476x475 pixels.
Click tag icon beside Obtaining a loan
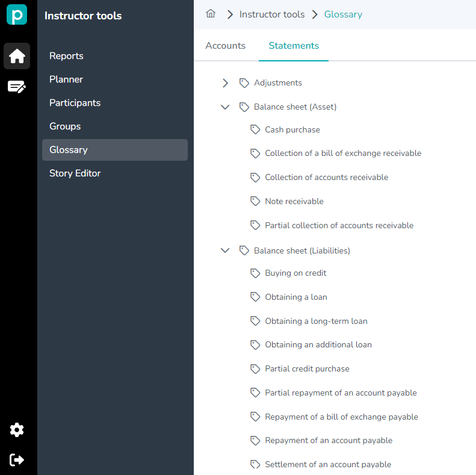tap(255, 297)
